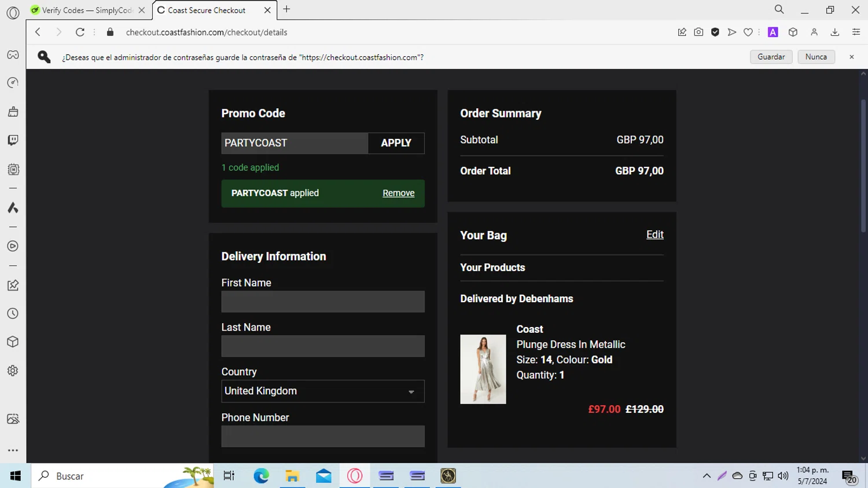Open Microsoft Edge from taskbar
This screenshot has height=488, width=868.
click(x=261, y=476)
